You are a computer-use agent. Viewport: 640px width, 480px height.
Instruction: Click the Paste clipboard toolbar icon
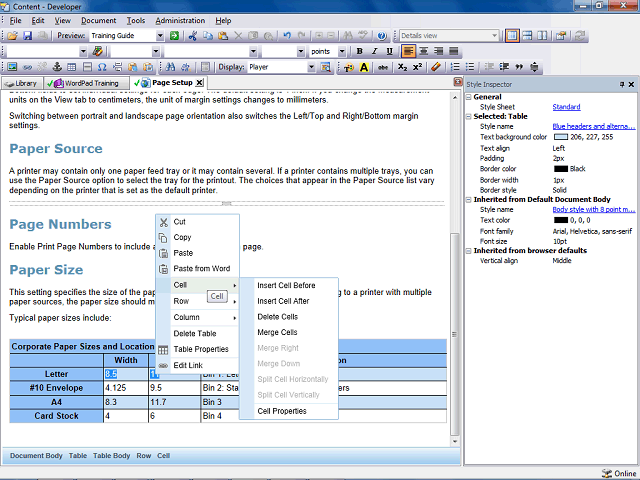pyautogui.click(x=223, y=36)
